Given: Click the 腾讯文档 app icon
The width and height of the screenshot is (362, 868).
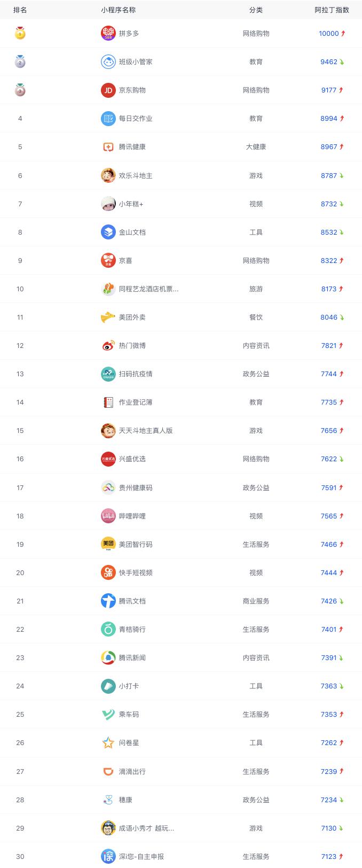Looking at the screenshot, I should click(x=108, y=601).
